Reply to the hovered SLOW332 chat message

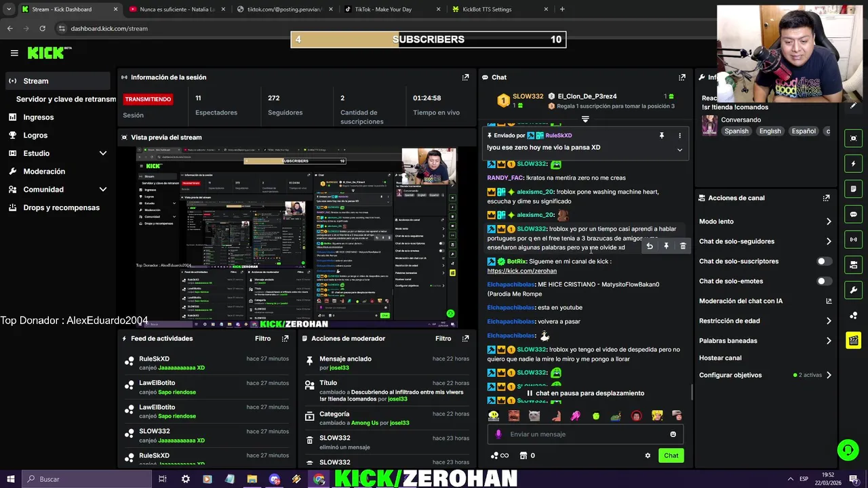650,246
